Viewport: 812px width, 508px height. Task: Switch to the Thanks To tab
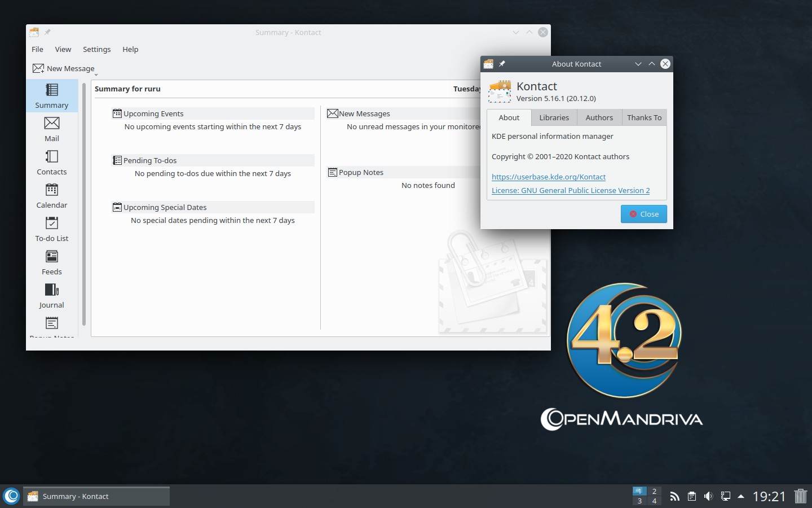[x=644, y=117]
